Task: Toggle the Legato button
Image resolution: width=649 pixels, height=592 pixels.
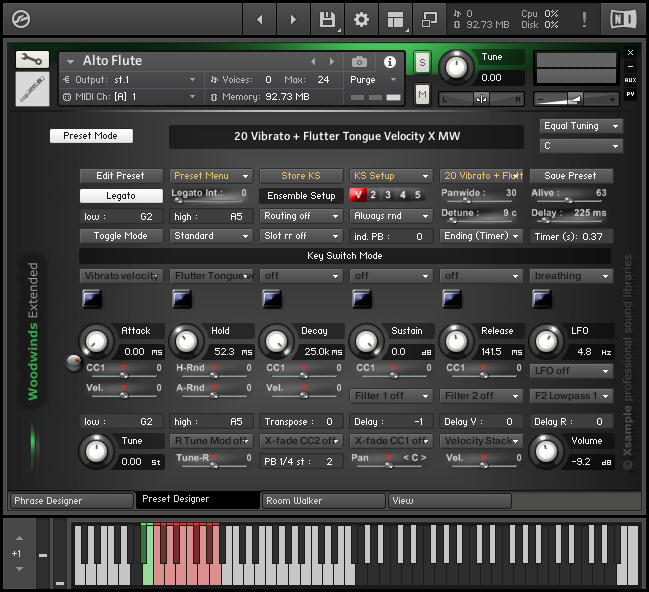Action: coord(121,196)
